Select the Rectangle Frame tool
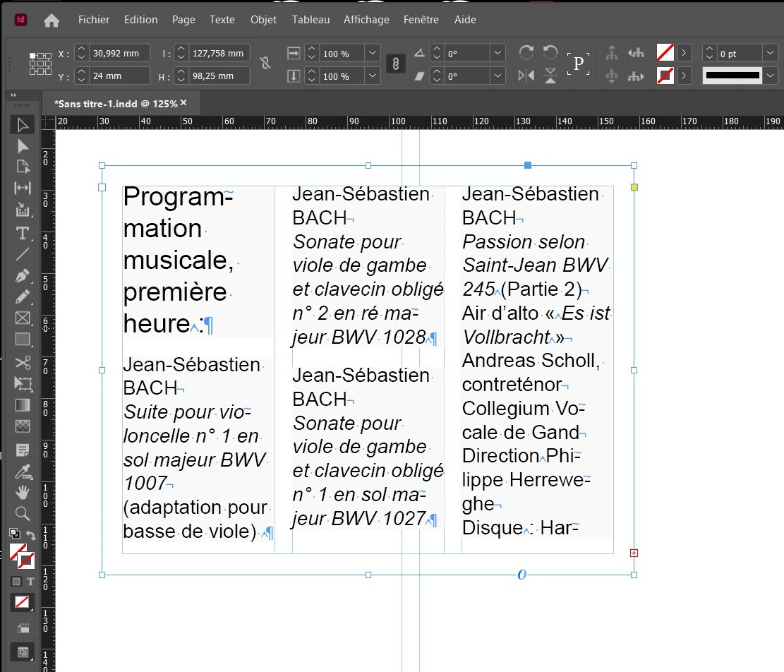The height and width of the screenshot is (672, 784). (23, 318)
